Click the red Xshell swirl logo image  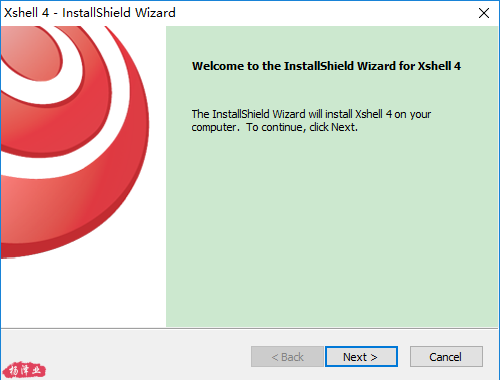coord(75,142)
